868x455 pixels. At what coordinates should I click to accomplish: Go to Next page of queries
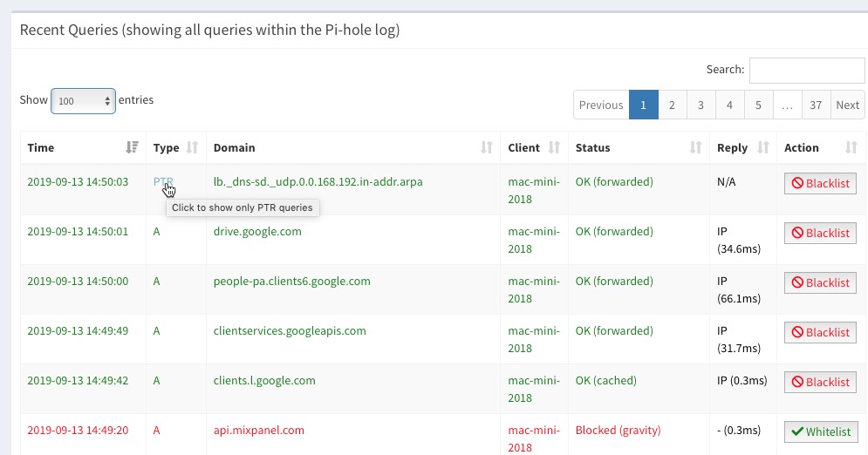tap(848, 105)
